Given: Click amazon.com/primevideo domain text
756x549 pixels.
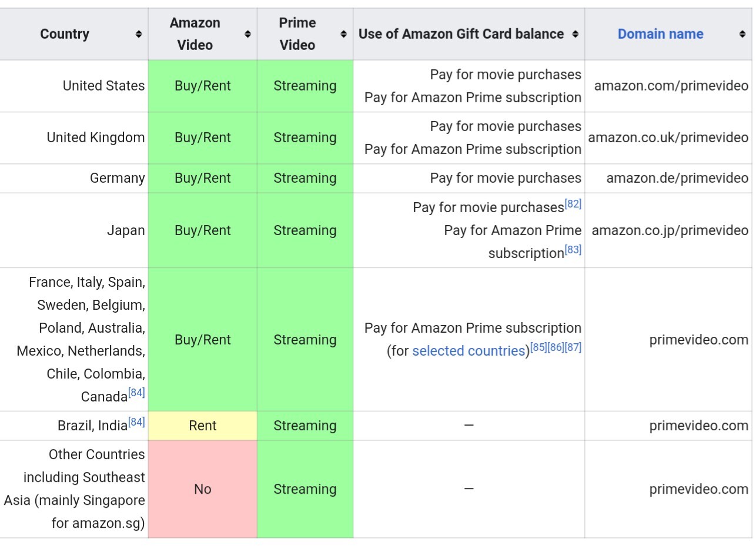Looking at the screenshot, I should 671,86.
